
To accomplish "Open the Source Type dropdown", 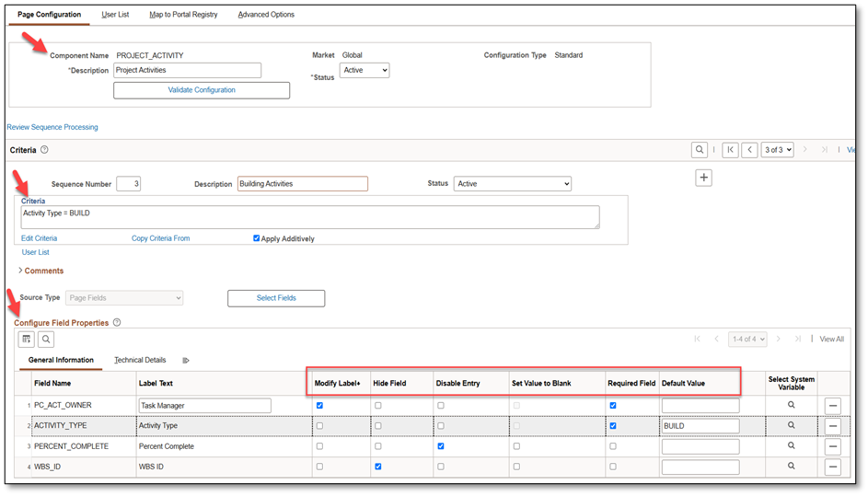I will tap(124, 298).
